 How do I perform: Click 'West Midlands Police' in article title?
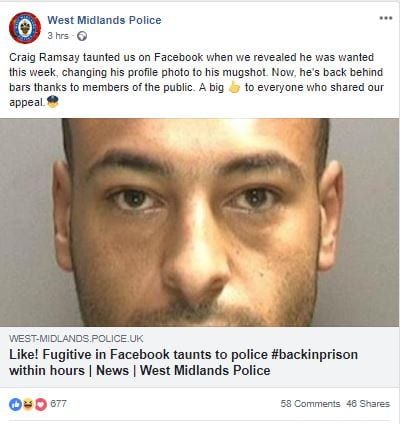(x=205, y=370)
